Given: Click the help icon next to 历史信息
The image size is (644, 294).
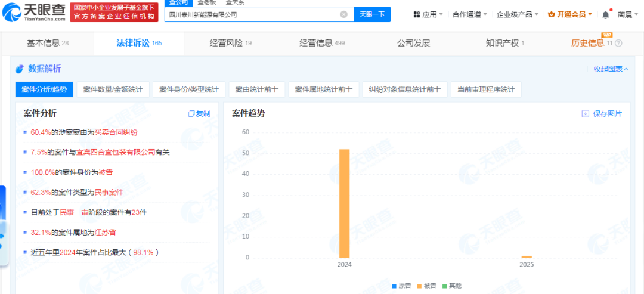Looking at the screenshot, I should coord(618,43).
